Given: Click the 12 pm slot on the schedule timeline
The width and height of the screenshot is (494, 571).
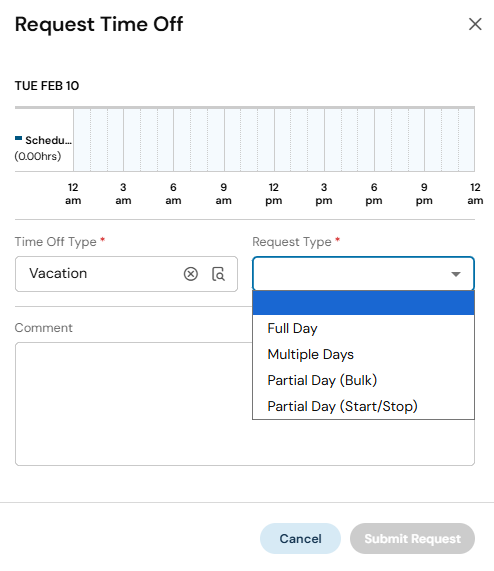Looking at the screenshot, I should 283,140.
